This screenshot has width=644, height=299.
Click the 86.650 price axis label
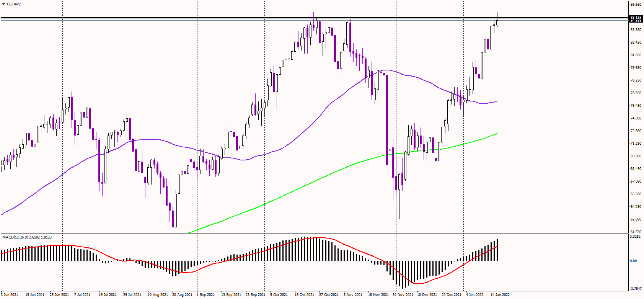[x=636, y=5]
